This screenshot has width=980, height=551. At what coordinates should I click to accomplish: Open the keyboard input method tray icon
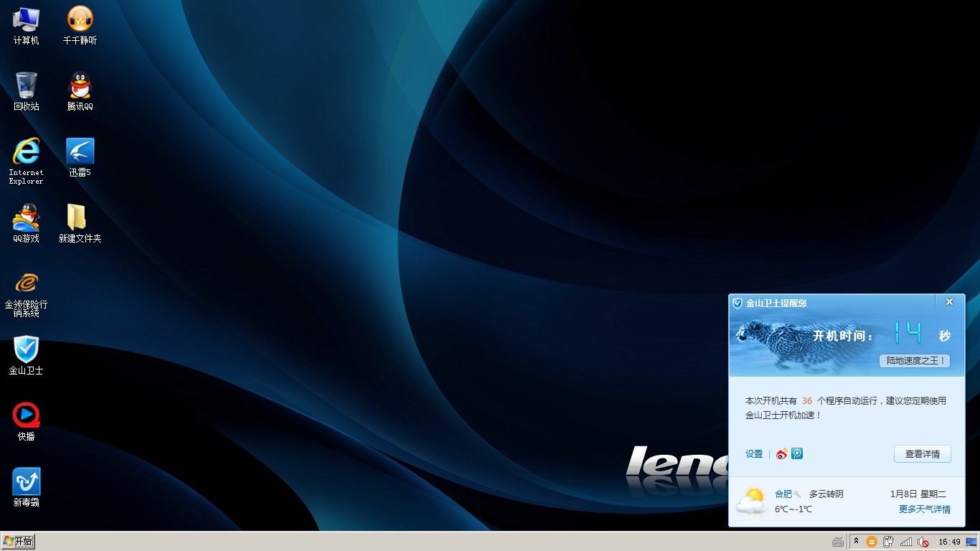[x=837, y=542]
